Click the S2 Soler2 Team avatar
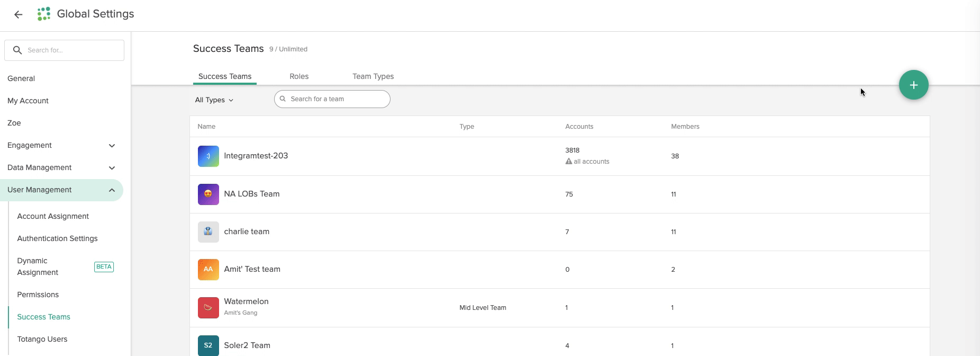This screenshot has height=356, width=980. pos(208,345)
